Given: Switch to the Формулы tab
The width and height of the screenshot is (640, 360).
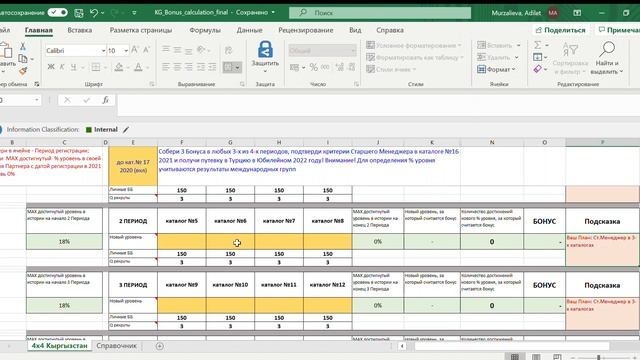Looking at the screenshot, I should click(x=205, y=30).
